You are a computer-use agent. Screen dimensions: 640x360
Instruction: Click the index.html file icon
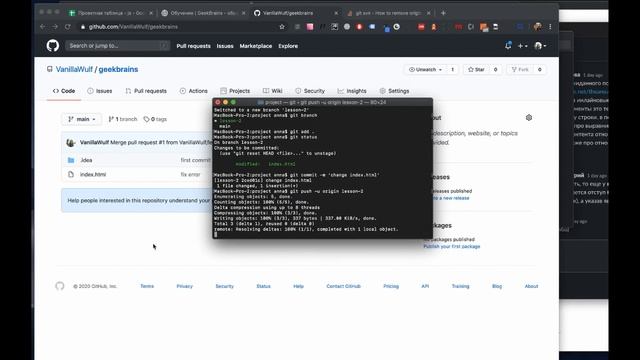(71, 174)
